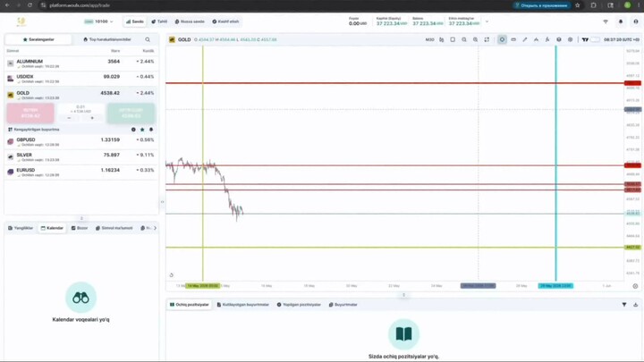Open the chart type candles icon
The image size is (644, 362).
[x=442, y=40]
